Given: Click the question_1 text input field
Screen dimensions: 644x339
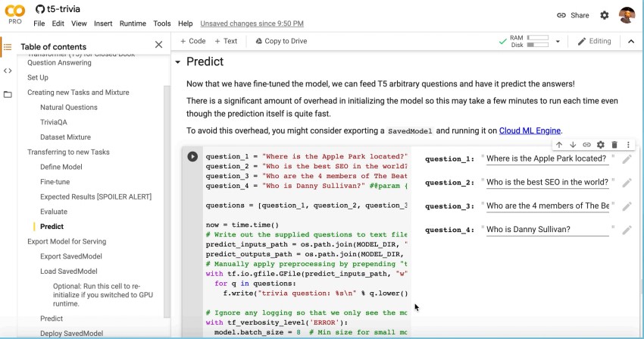Looking at the screenshot, I should pos(547,159).
